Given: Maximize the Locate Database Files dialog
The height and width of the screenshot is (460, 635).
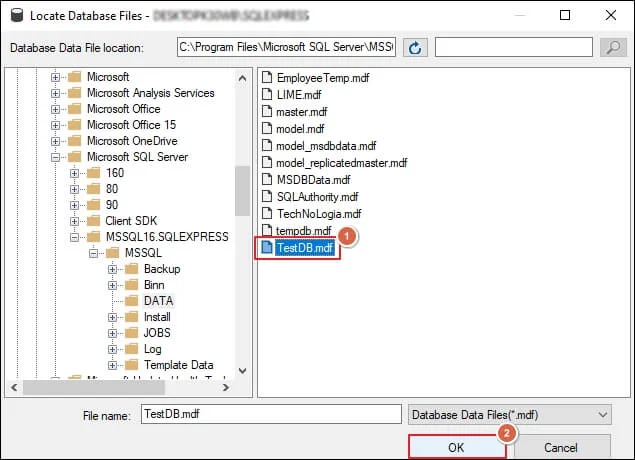Looking at the screenshot, I should click(565, 15).
